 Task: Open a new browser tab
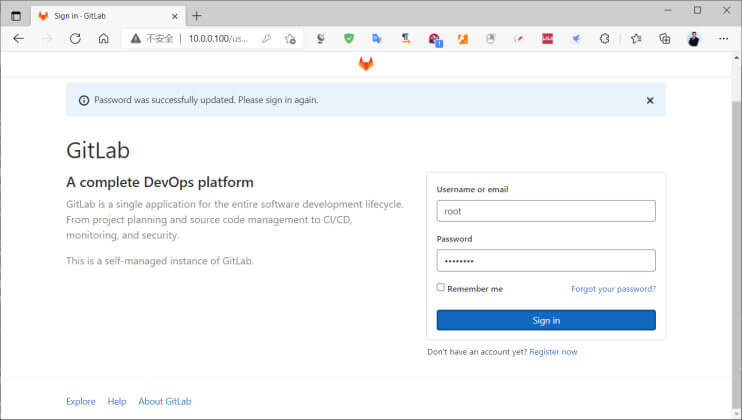pos(197,16)
